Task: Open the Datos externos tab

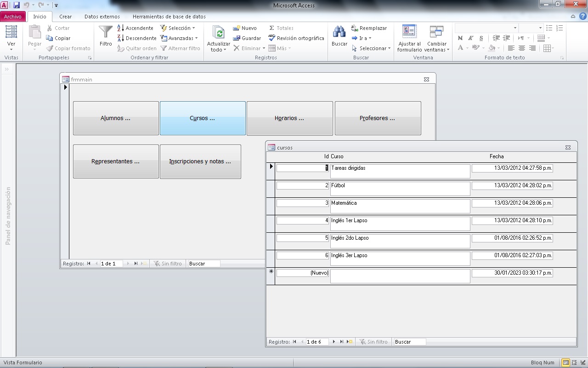Action: click(x=102, y=17)
